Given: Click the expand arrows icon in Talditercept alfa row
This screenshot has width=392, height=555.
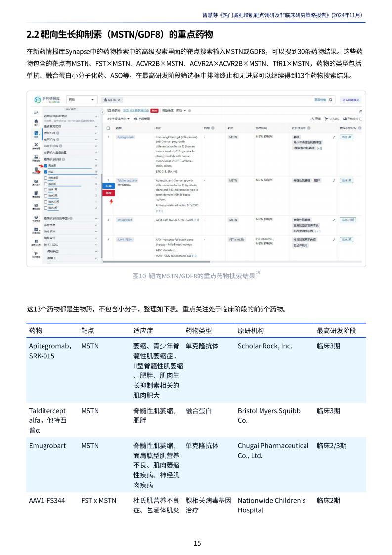Looking at the screenshot, I should point(334,181).
